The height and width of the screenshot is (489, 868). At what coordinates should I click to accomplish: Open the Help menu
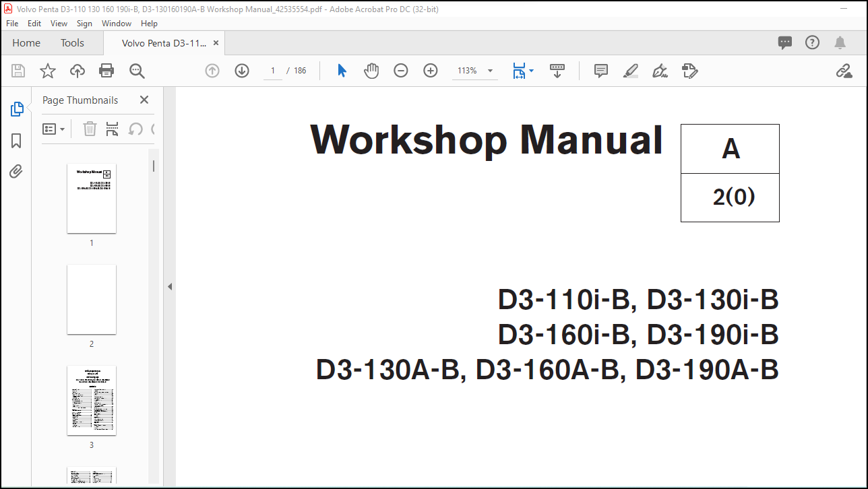(x=149, y=23)
